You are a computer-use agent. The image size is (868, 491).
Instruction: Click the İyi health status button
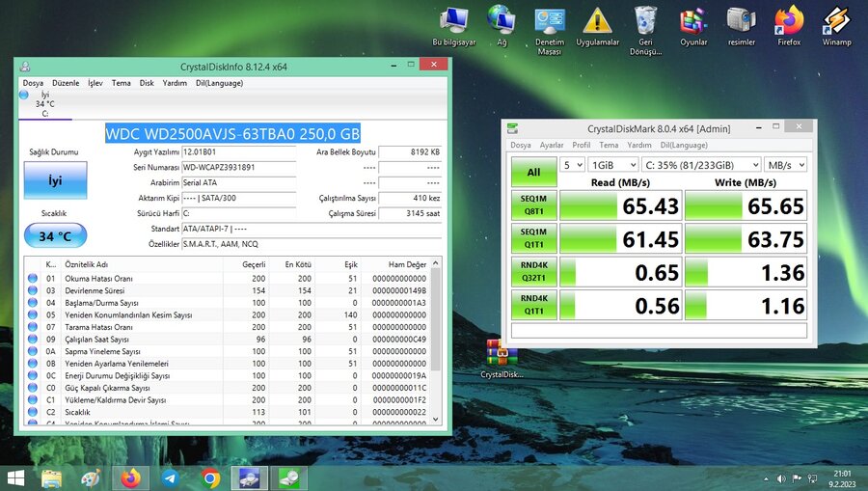coord(55,180)
